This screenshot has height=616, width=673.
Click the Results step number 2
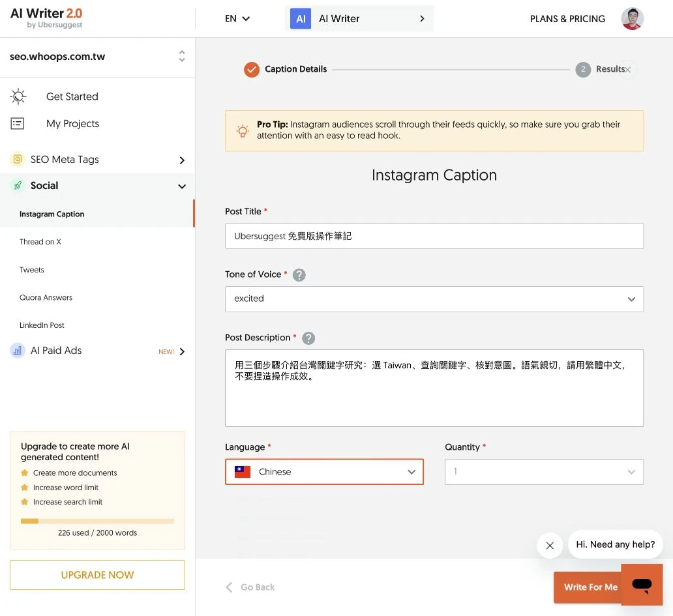[x=583, y=70]
